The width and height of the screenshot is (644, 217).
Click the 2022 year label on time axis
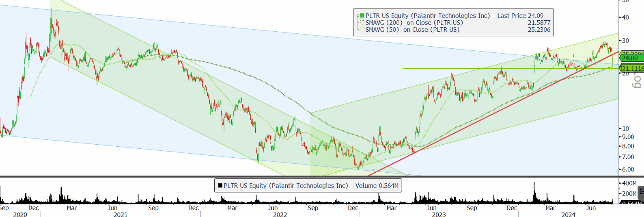[x=280, y=215]
